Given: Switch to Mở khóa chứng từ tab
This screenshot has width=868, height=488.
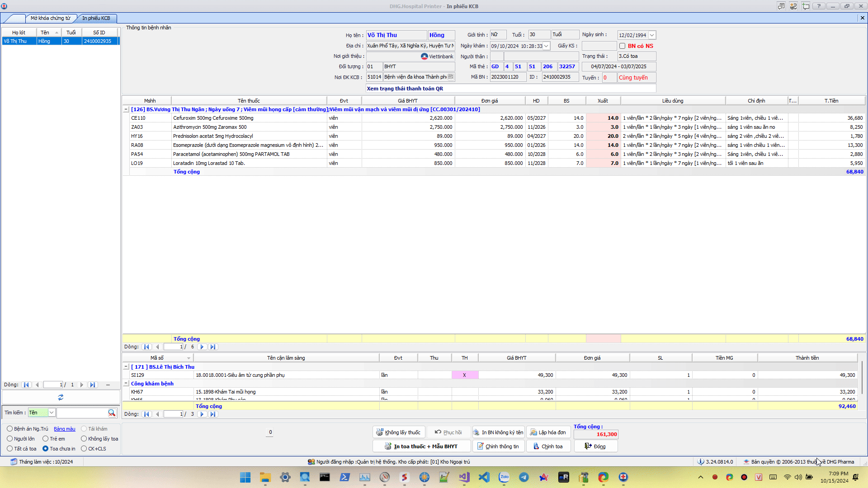Looking at the screenshot, I should [x=50, y=18].
